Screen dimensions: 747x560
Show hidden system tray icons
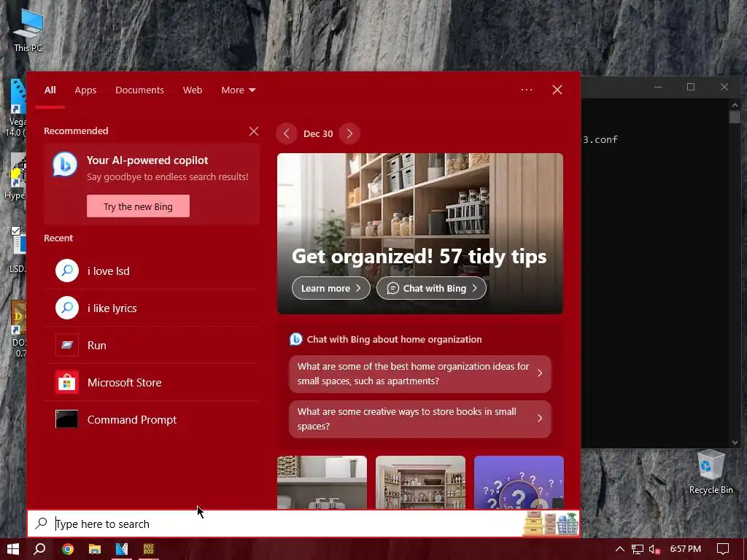[x=620, y=549]
